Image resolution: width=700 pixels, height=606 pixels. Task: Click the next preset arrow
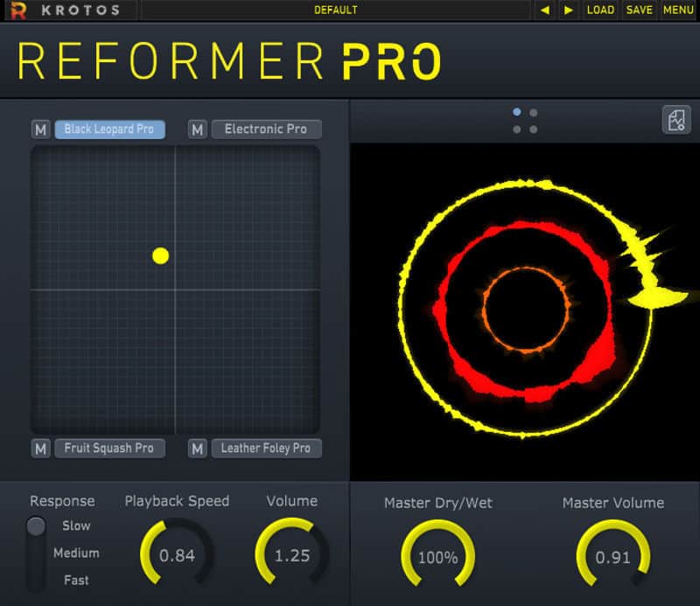point(569,10)
